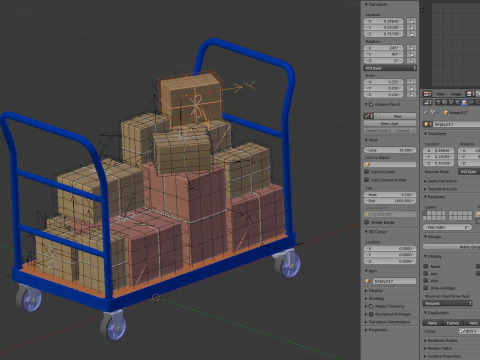Viewport: 480px width, 360px height.
Task: Enable the Name display checkbox
Action: 426,266
